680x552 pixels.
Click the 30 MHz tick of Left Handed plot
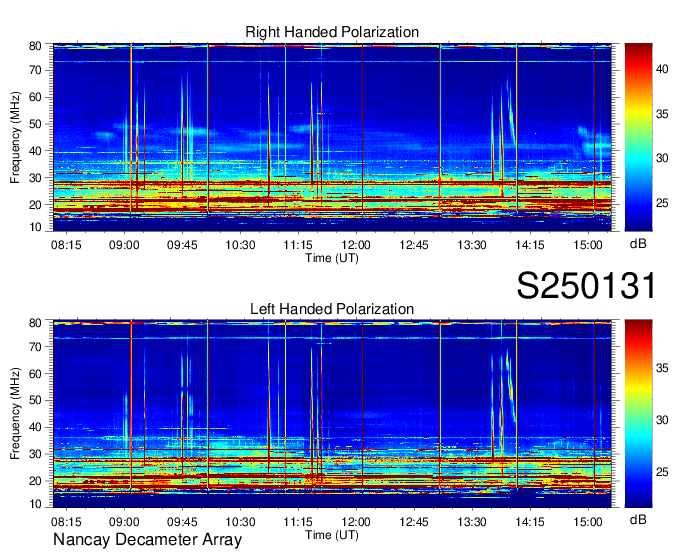click(35, 454)
